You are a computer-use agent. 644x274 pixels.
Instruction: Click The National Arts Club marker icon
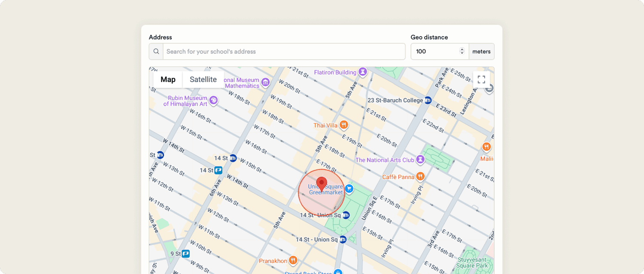[x=420, y=160]
